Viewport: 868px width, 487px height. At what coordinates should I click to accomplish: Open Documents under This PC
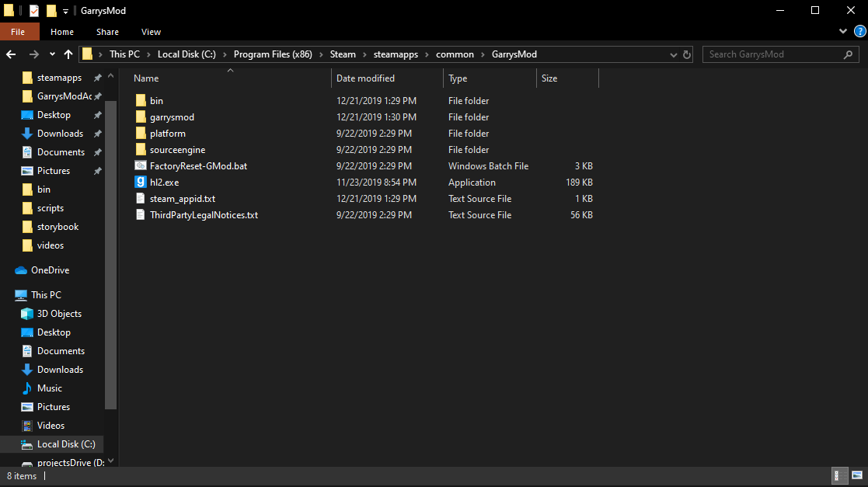pos(53,351)
